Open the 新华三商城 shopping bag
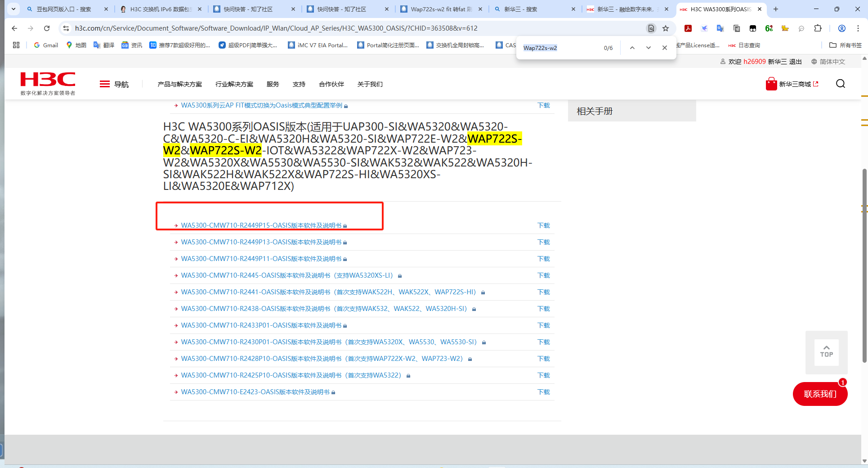Screen dimensions: 868x468 [x=792, y=84]
